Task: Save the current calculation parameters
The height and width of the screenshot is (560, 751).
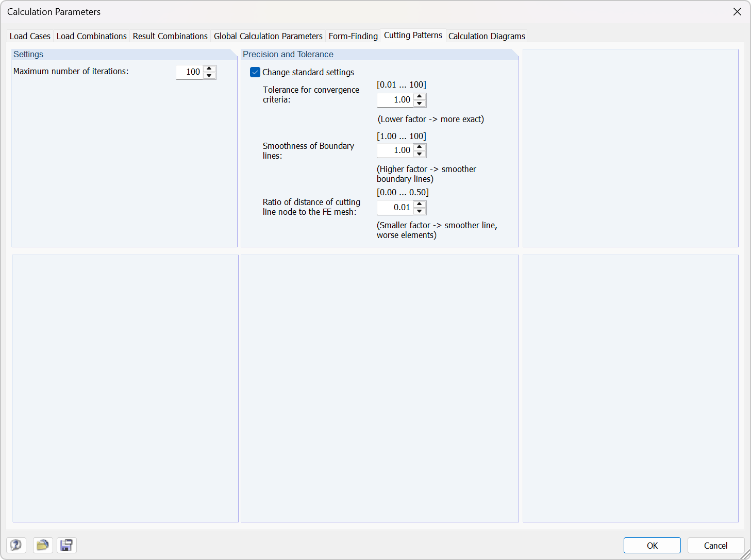Action: coord(66,545)
